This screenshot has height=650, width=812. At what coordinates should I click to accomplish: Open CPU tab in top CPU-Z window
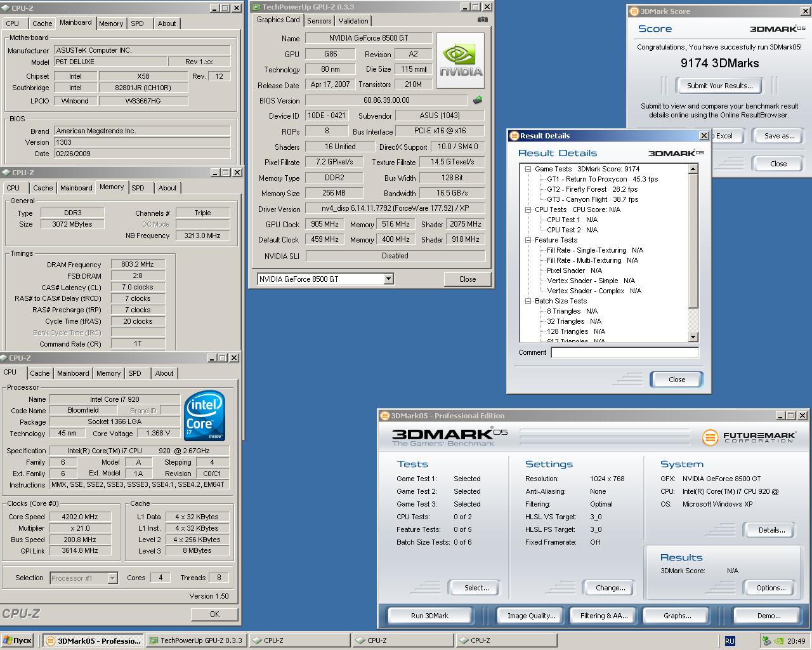tap(12, 23)
